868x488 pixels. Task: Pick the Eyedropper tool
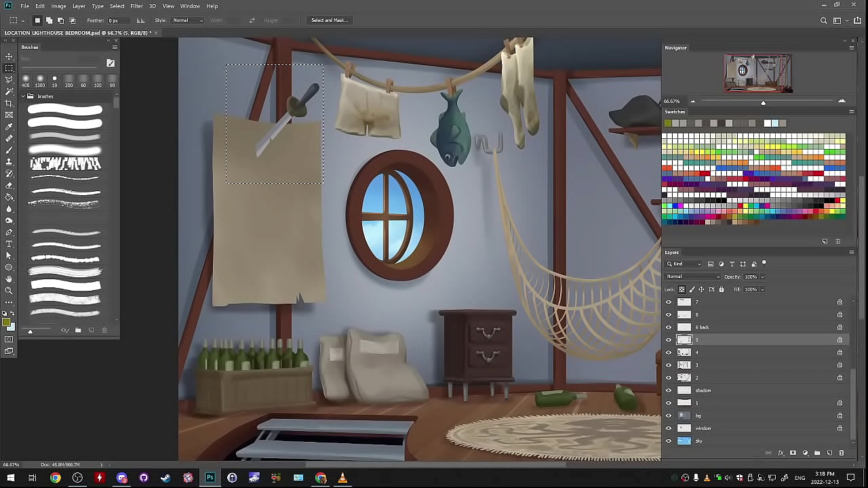[9, 127]
